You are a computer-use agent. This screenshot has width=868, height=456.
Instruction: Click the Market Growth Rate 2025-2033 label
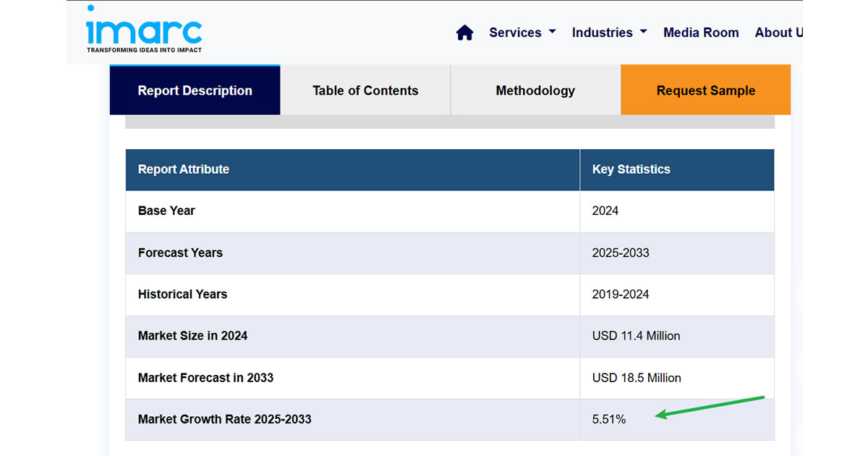point(225,419)
